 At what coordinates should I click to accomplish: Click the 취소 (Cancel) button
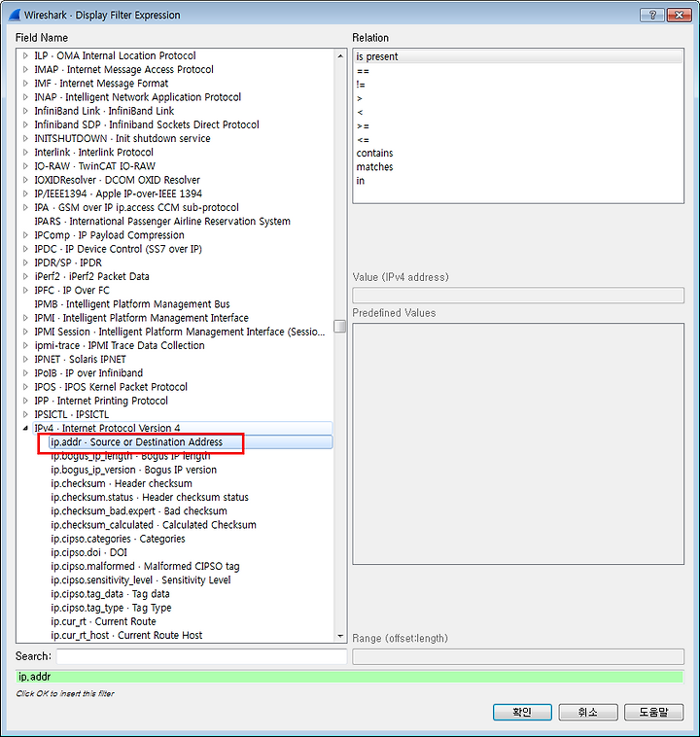(x=587, y=712)
